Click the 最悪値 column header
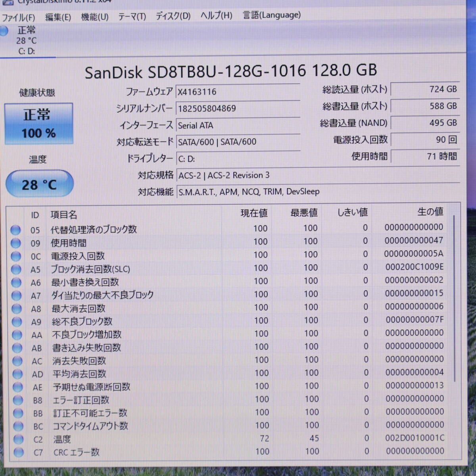476x476 pixels. [304, 213]
